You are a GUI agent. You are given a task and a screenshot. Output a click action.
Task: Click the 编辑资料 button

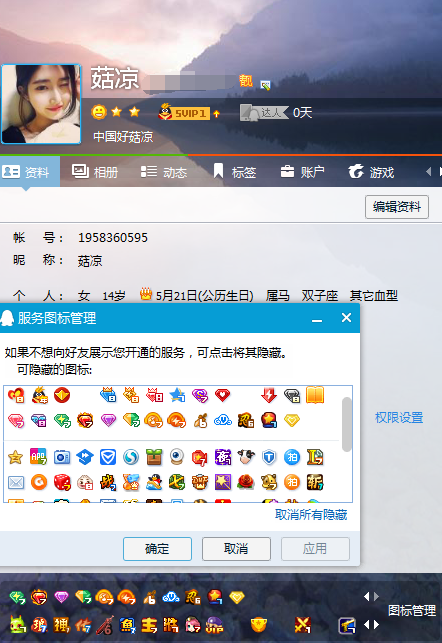coord(397,207)
